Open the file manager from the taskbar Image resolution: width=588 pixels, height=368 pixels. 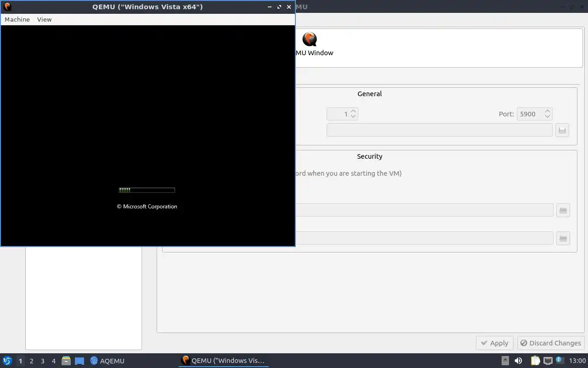tap(66, 361)
